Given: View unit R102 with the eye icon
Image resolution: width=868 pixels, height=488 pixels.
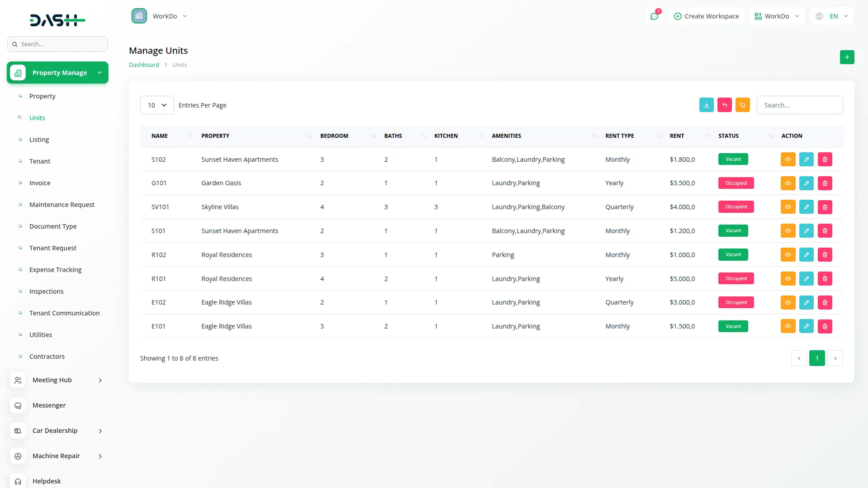Looking at the screenshot, I should point(788,255).
